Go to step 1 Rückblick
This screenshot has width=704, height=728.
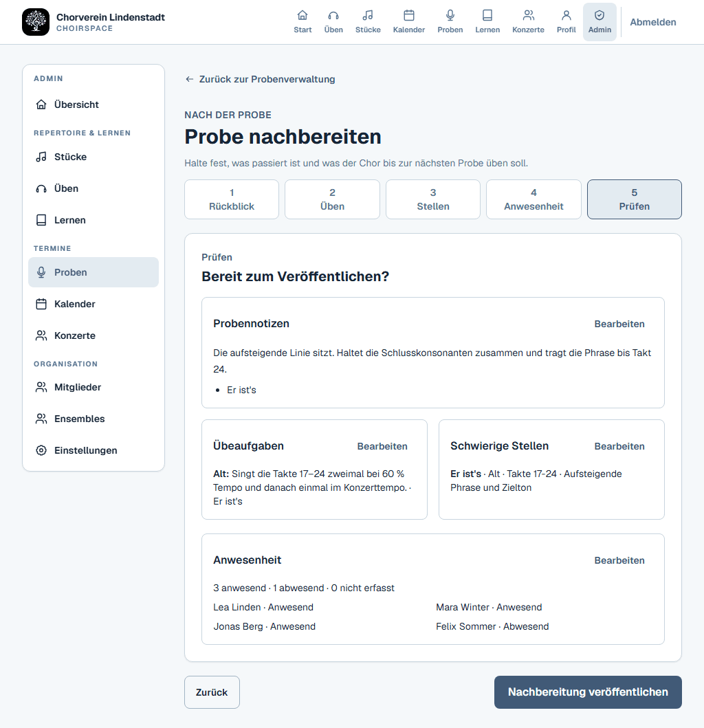pos(232,199)
